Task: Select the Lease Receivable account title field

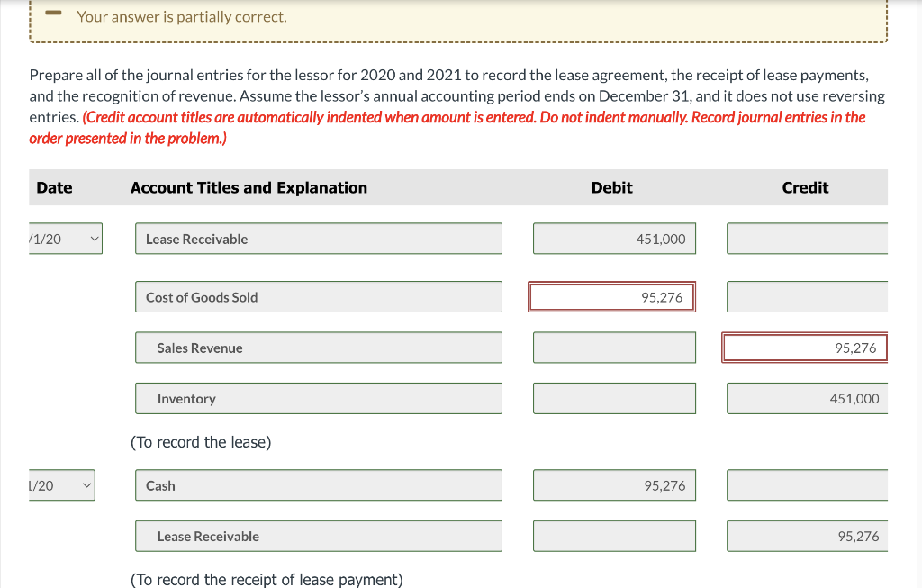Action: point(317,238)
